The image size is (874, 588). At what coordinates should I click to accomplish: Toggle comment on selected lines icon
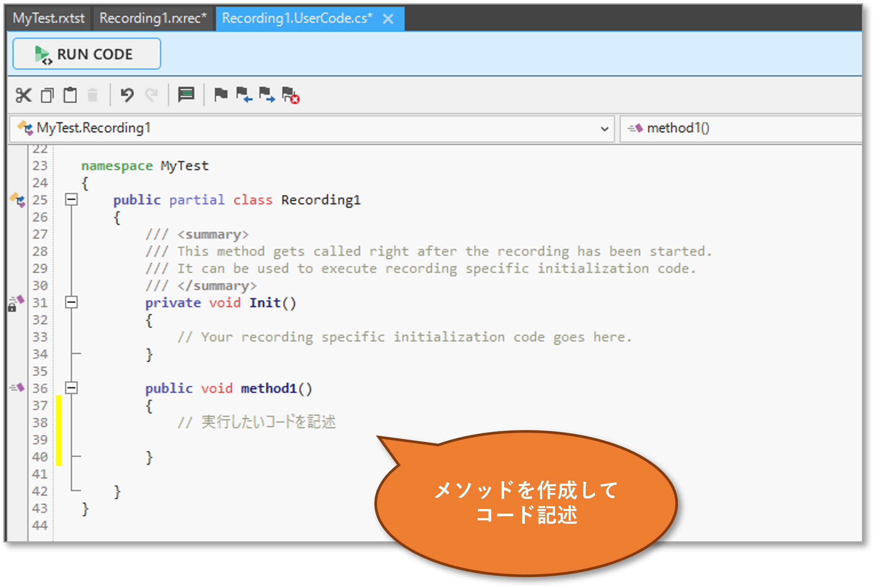[186, 95]
